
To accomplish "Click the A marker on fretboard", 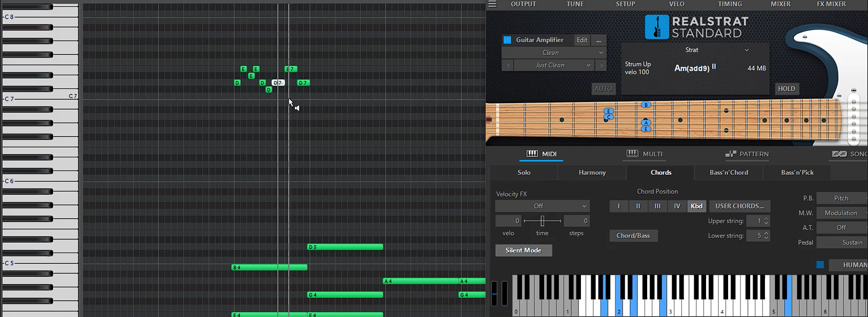I will click(x=645, y=123).
